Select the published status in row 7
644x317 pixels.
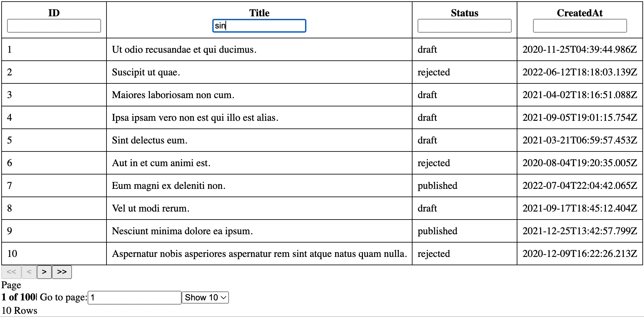pyautogui.click(x=437, y=186)
